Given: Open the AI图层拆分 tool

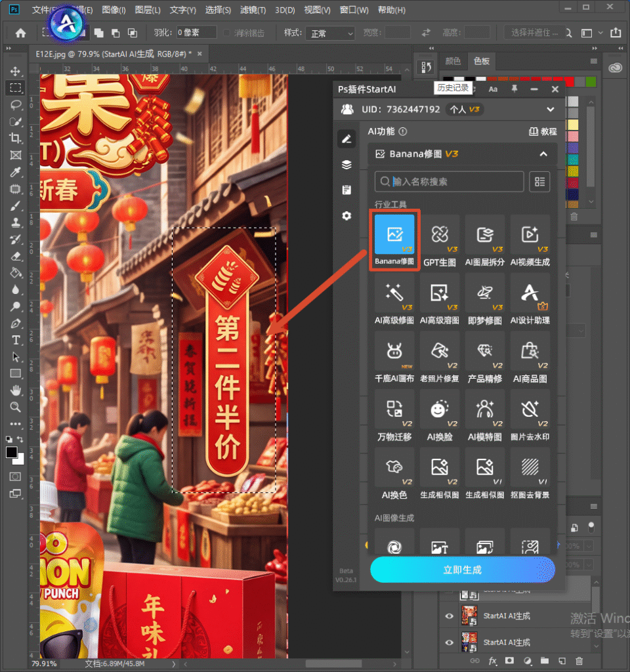Looking at the screenshot, I should pos(485,241).
